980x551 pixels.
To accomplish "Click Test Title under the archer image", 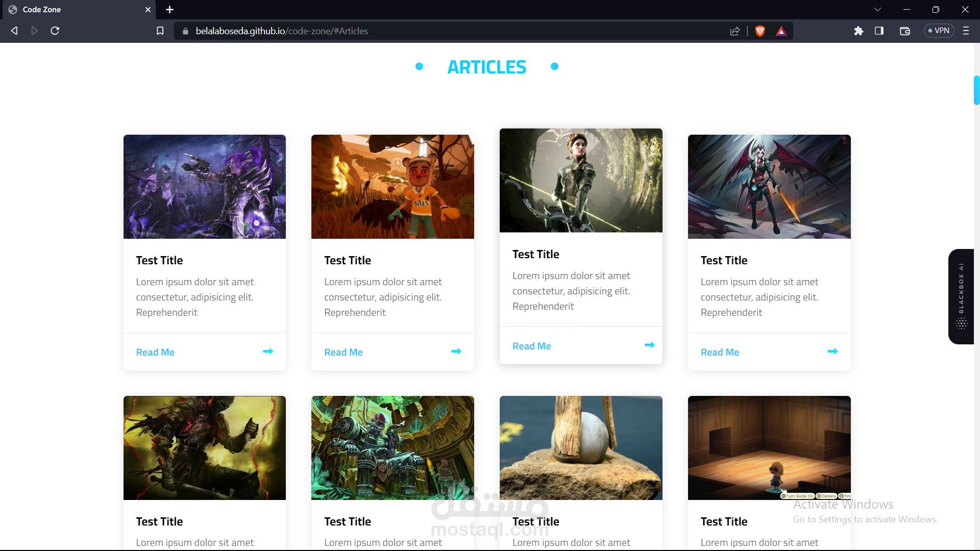I will coord(536,255).
